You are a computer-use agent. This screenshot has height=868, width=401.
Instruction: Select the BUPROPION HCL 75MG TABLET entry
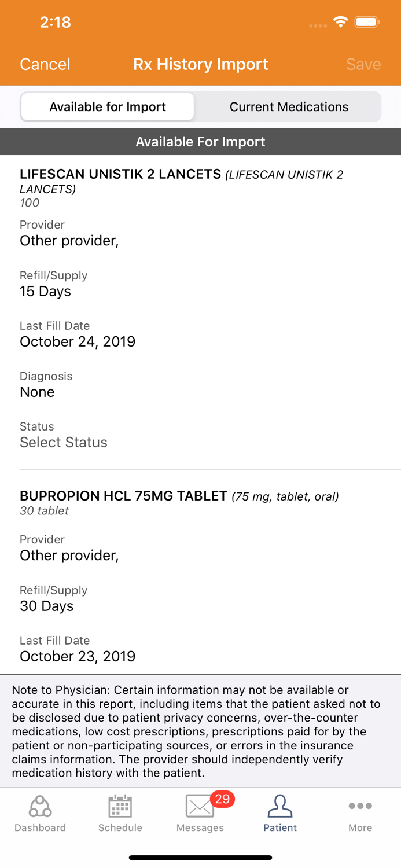[123, 496]
